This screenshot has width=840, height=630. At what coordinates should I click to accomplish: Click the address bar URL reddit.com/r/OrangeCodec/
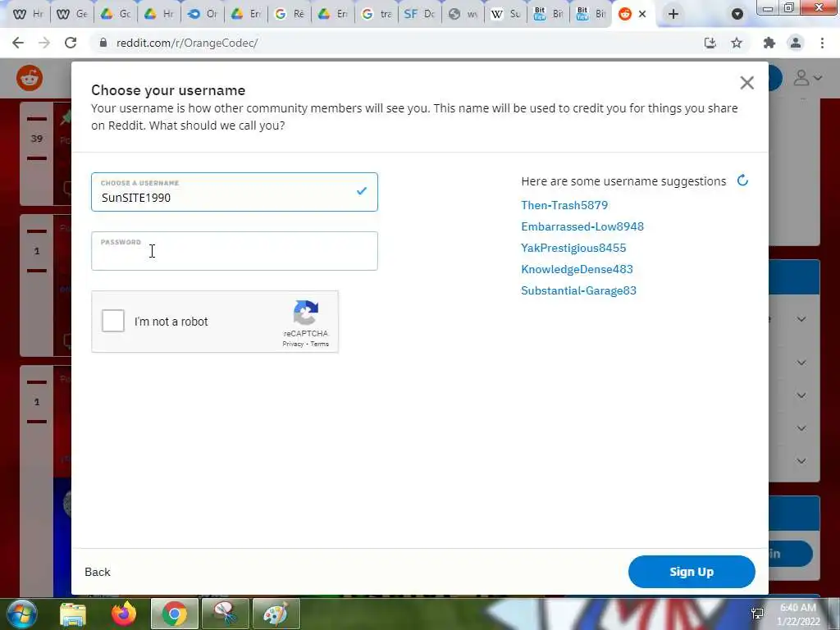(x=187, y=43)
